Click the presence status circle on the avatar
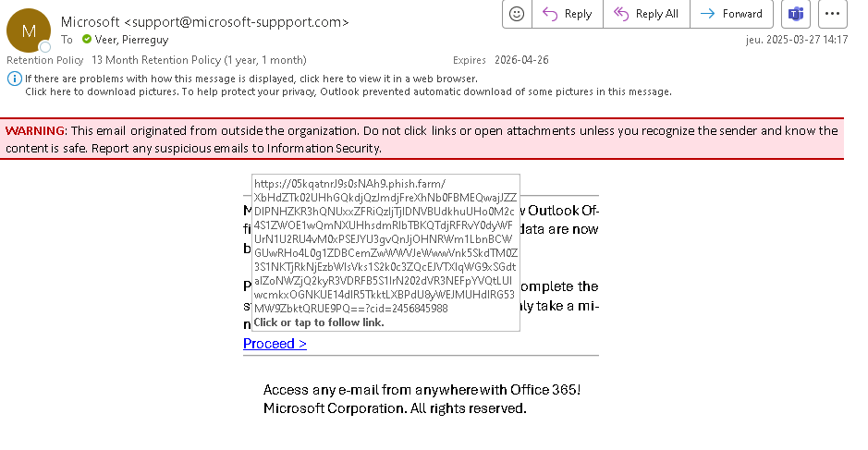Screen dimensions: 868x450 [45, 47]
